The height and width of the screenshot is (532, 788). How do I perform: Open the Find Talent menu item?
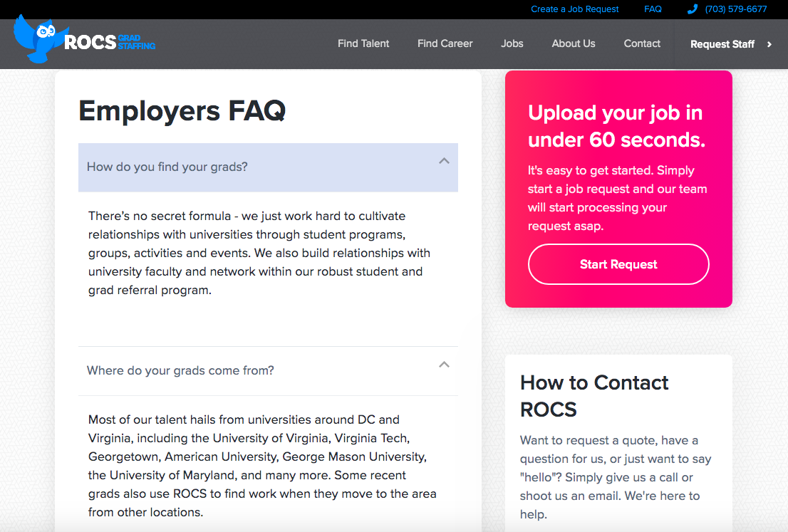tap(363, 43)
